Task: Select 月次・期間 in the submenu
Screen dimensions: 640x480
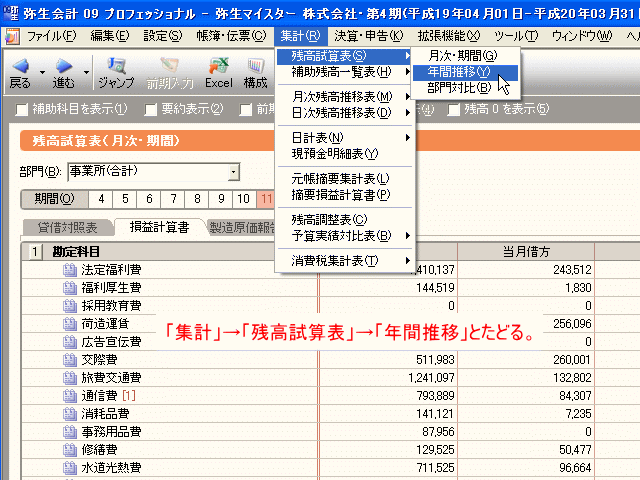Action: point(465,56)
